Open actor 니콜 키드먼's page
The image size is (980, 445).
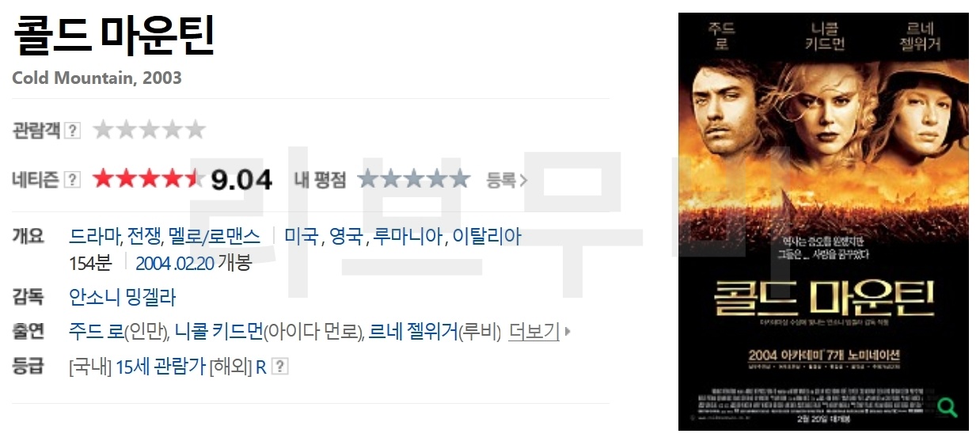pos(218,332)
